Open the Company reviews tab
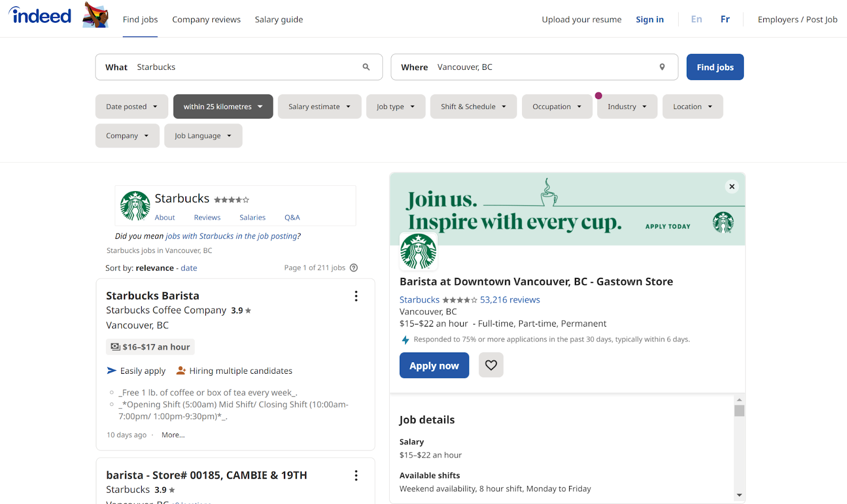847x504 pixels. 206,20
